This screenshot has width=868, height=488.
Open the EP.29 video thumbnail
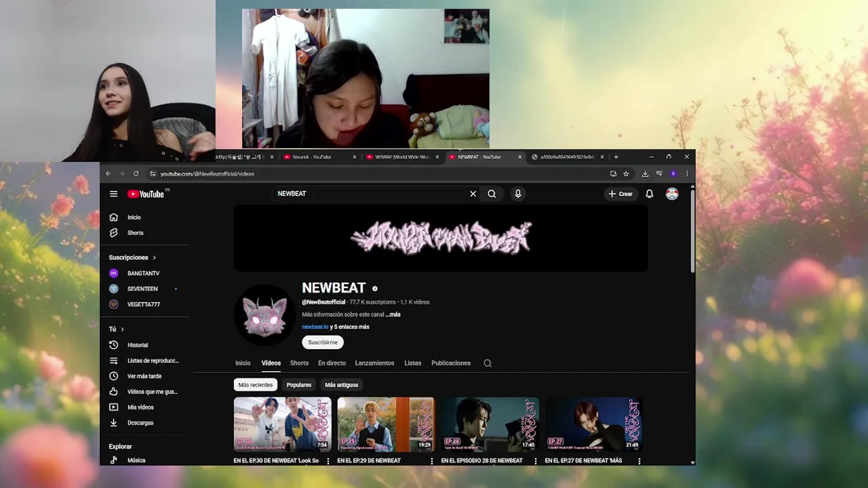(386, 424)
